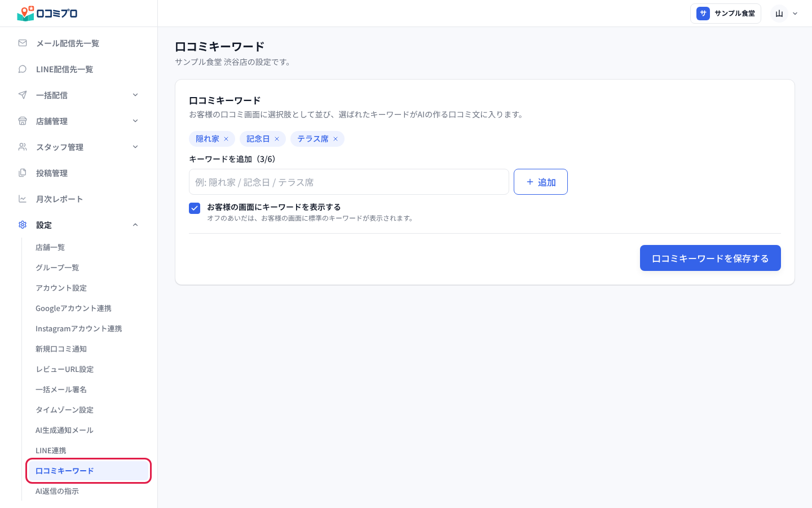Click the 山 user avatar
Image resolution: width=812 pixels, height=508 pixels.
(x=779, y=14)
